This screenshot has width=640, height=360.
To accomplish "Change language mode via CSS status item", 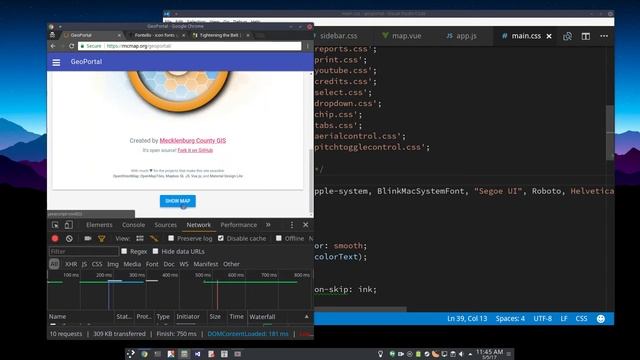I will [581, 319].
